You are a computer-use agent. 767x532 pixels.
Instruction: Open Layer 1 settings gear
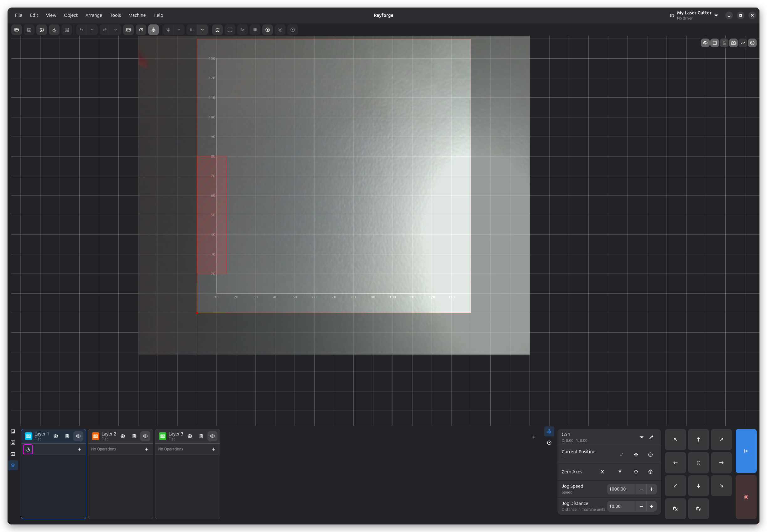pos(56,436)
